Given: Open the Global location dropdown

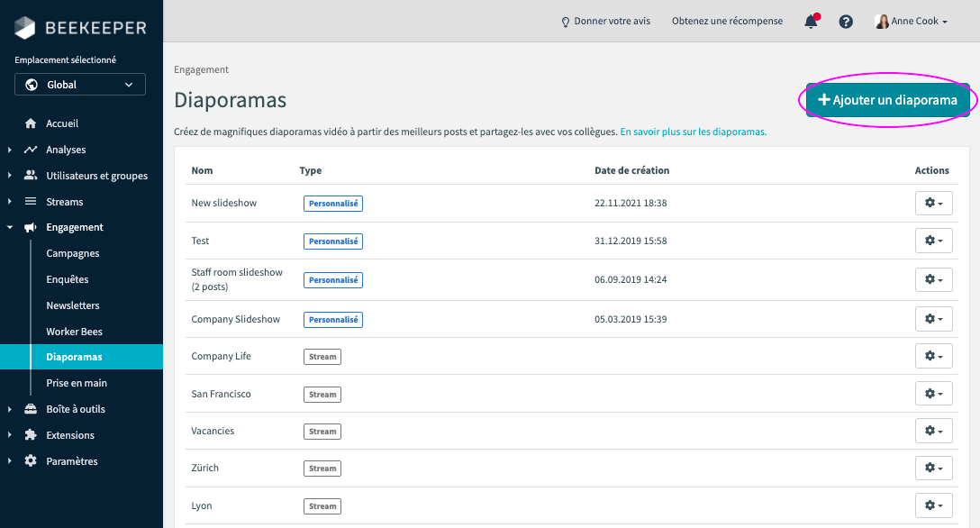Looking at the screenshot, I should click(80, 85).
